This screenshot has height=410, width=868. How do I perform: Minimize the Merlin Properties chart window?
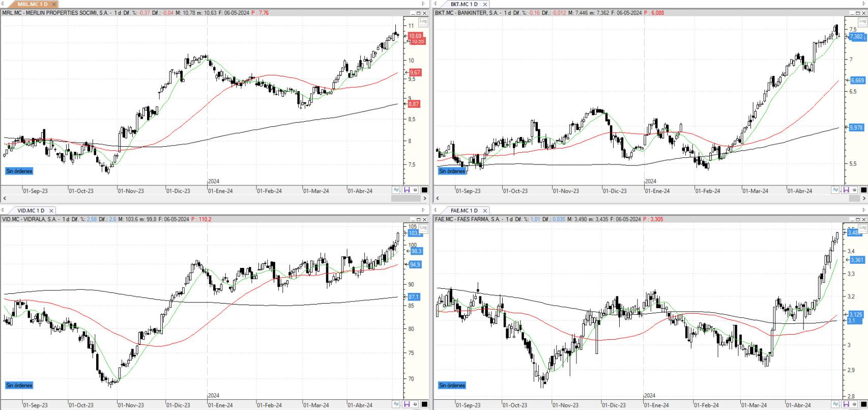click(x=413, y=13)
